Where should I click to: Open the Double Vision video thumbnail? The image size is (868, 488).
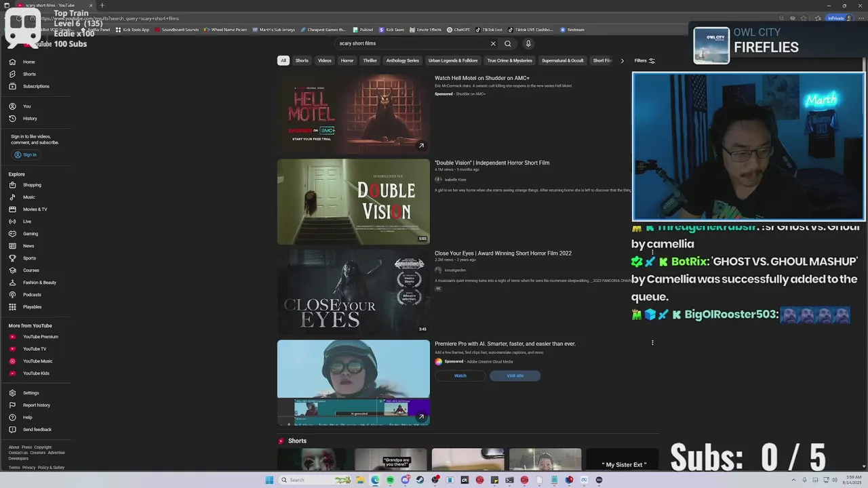[353, 201]
